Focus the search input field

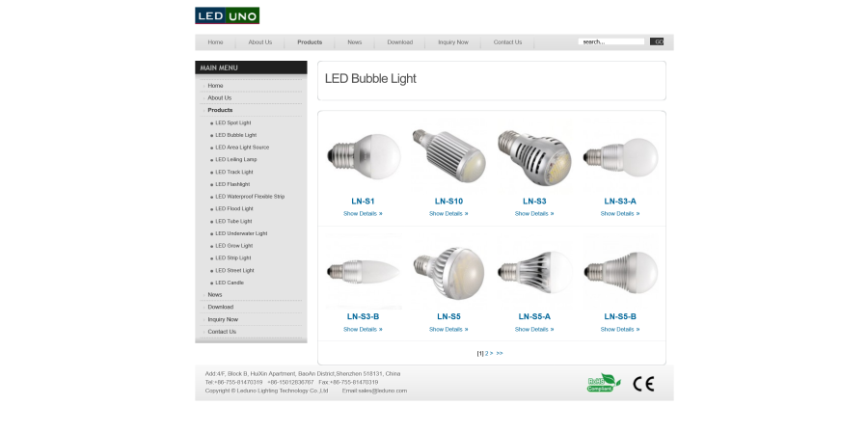point(611,41)
